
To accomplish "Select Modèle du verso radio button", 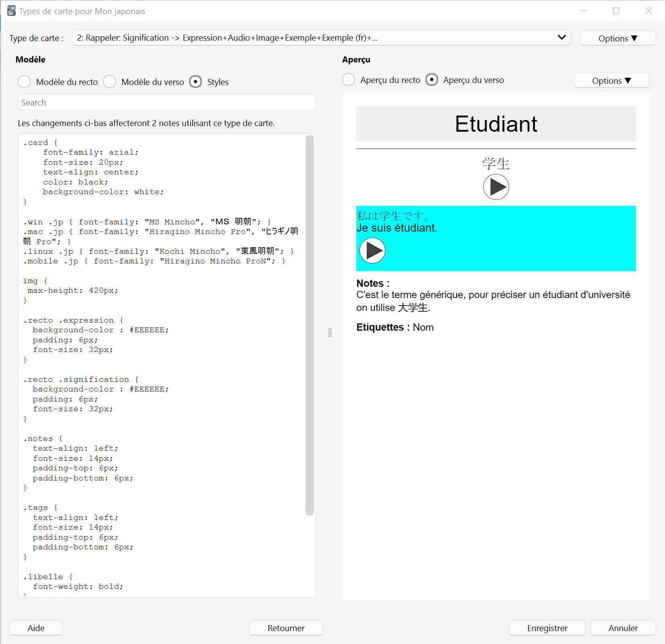I will click(110, 82).
